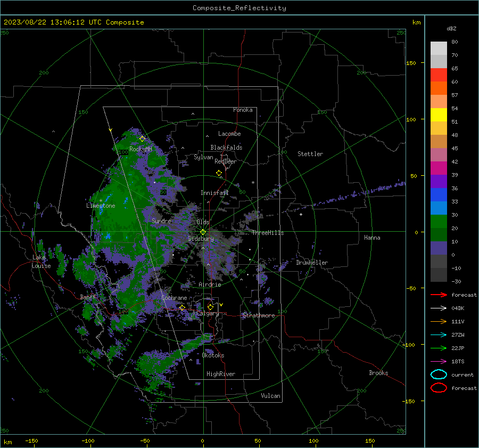
Task: Click the white plus marker west of Hanna
Action: pos(301,214)
